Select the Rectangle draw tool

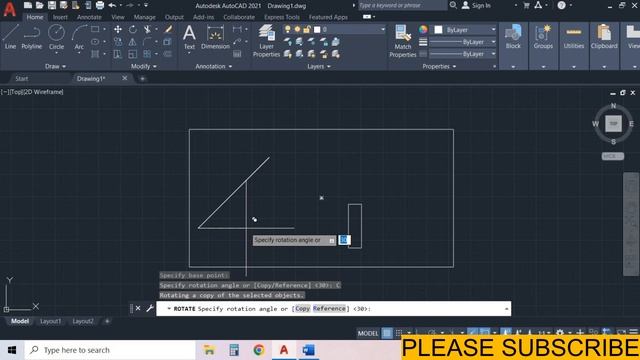[95, 29]
